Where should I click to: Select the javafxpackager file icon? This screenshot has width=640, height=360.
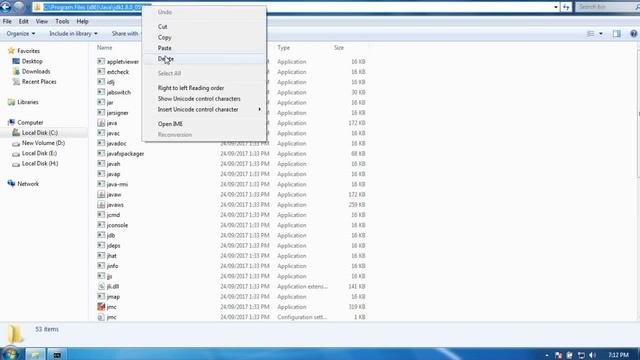101,153
